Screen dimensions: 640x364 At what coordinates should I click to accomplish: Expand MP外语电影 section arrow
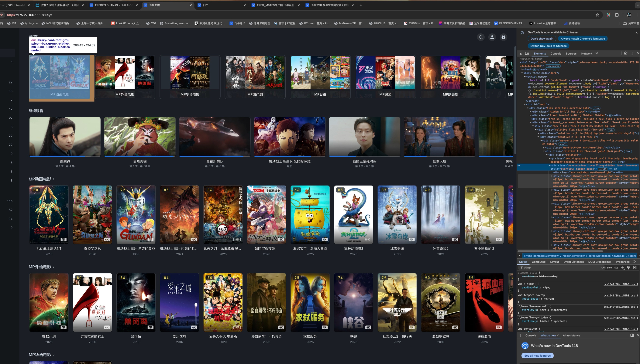[x=54, y=267]
